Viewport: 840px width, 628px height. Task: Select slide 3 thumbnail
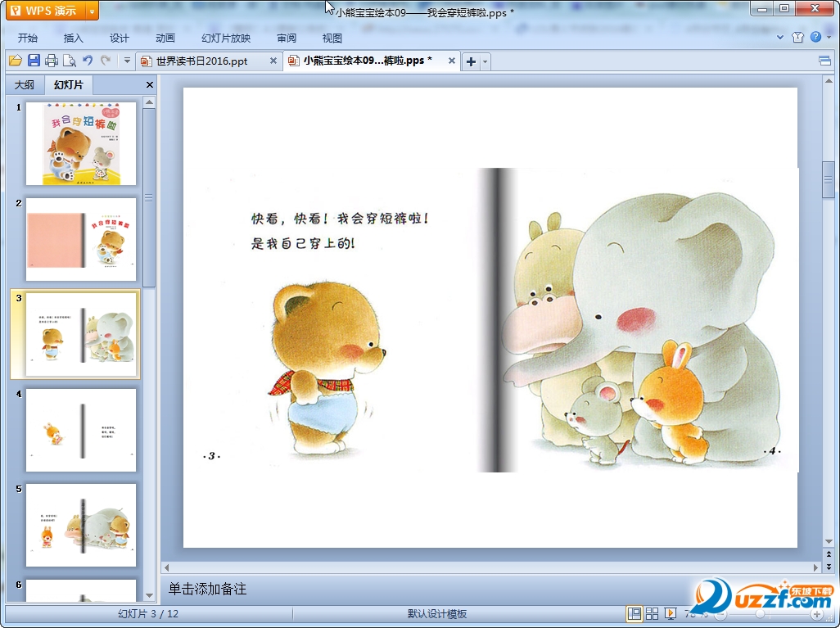pyautogui.click(x=81, y=334)
